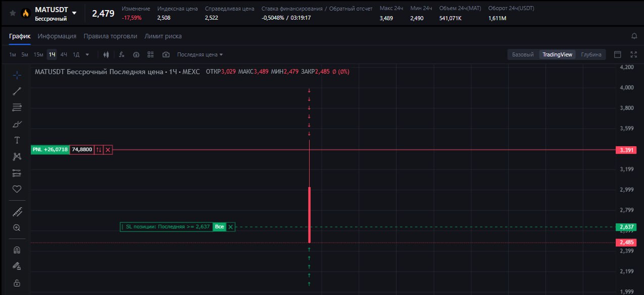Toggle stay in drawing mode pencil-lock icon
Image resolution: width=644 pixels, height=295 pixels.
click(17, 266)
